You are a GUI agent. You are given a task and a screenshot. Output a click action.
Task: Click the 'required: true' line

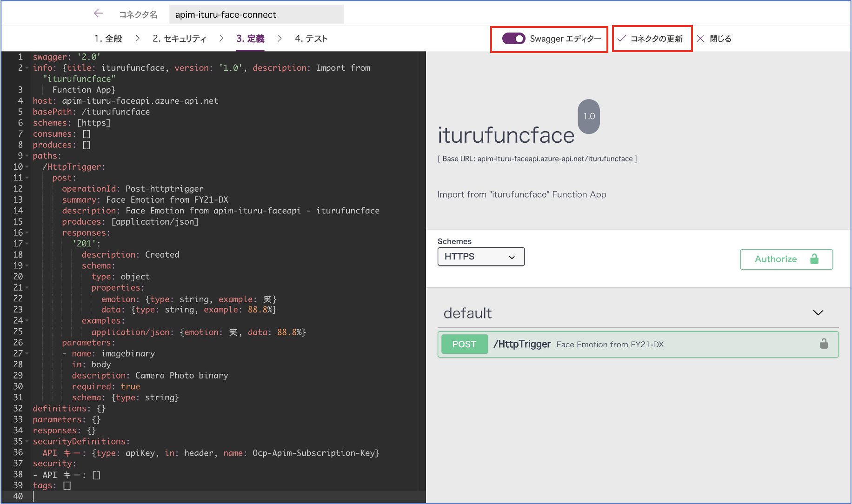(106, 387)
